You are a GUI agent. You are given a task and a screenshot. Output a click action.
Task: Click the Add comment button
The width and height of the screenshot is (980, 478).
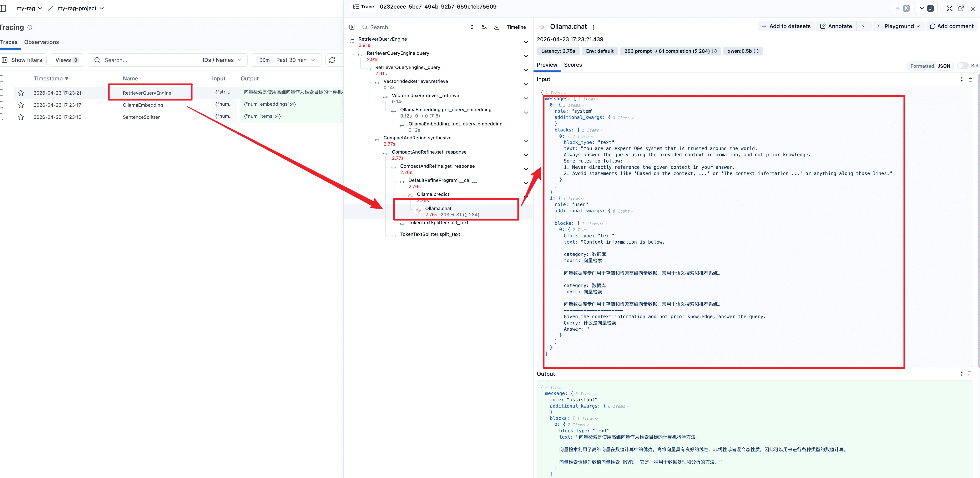[x=951, y=26]
